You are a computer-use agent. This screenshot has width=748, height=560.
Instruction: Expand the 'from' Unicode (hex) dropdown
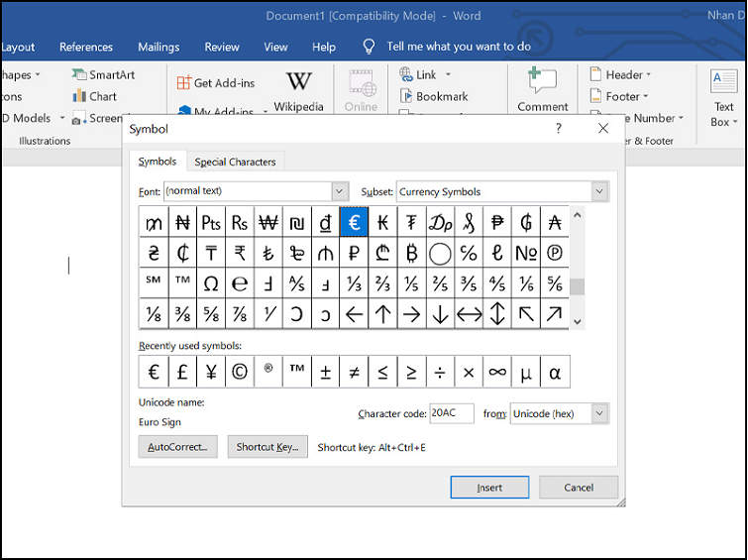coord(599,413)
